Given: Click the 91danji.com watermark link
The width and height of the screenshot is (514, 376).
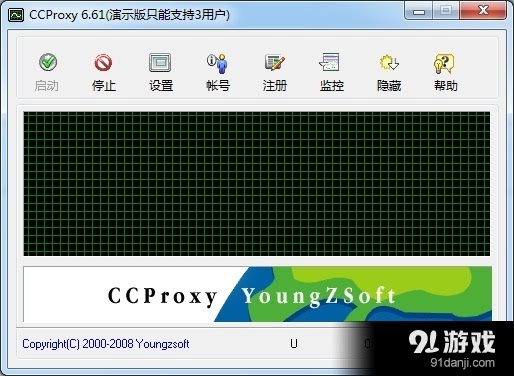Looking at the screenshot, I should (x=462, y=363).
